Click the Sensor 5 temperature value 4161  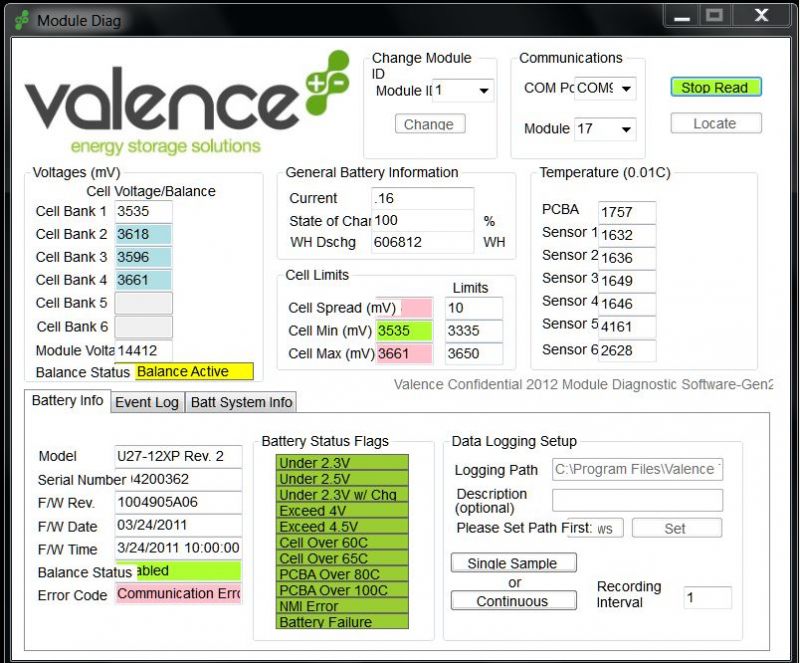pos(627,327)
